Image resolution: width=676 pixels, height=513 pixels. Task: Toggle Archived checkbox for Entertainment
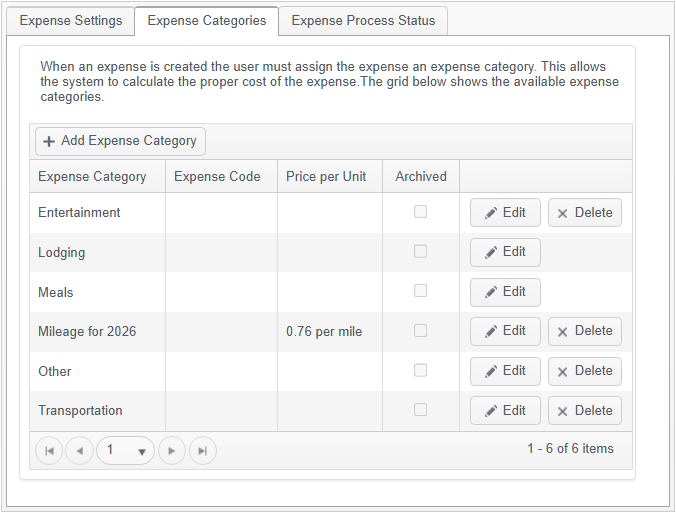point(420,212)
